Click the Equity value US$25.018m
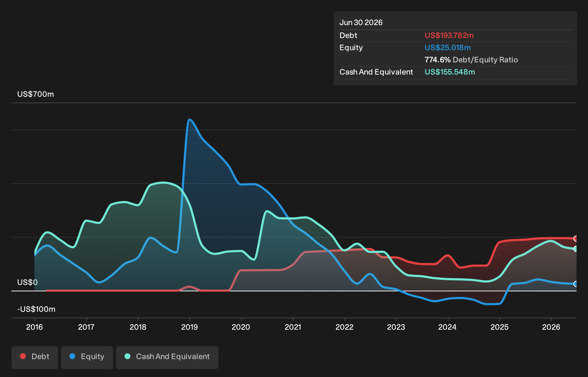The height and width of the screenshot is (377, 588). pyautogui.click(x=448, y=48)
